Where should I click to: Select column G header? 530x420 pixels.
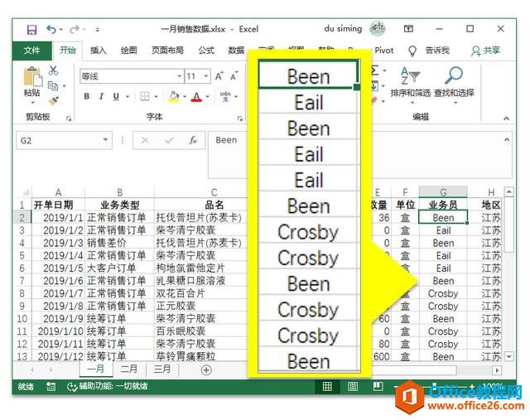coord(443,192)
